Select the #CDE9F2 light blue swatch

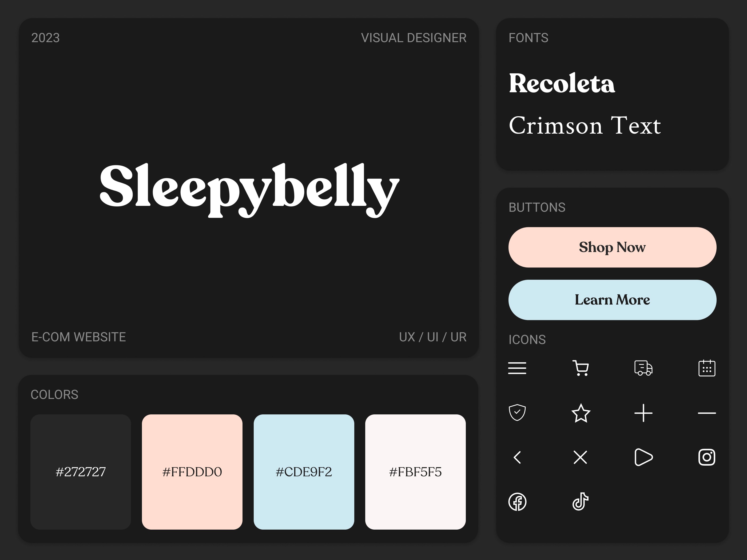(304, 471)
